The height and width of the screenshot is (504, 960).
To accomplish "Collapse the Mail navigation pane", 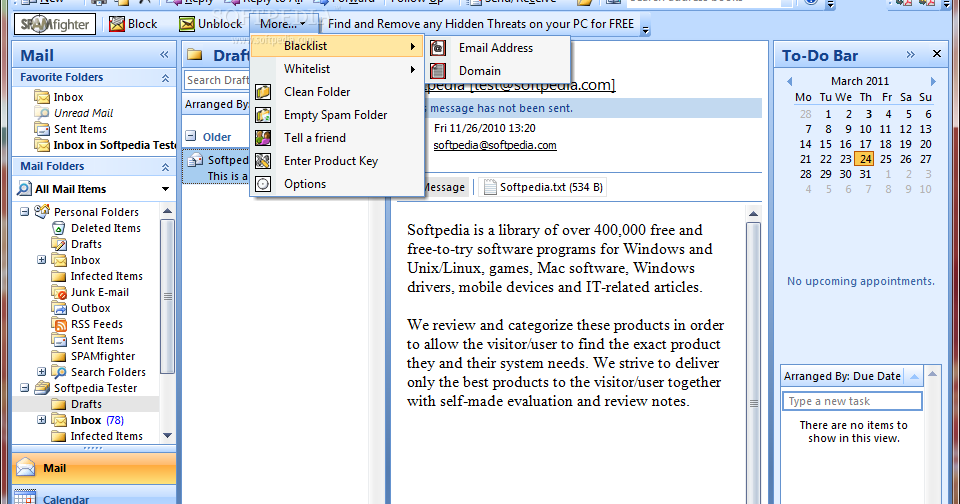I will (164, 55).
